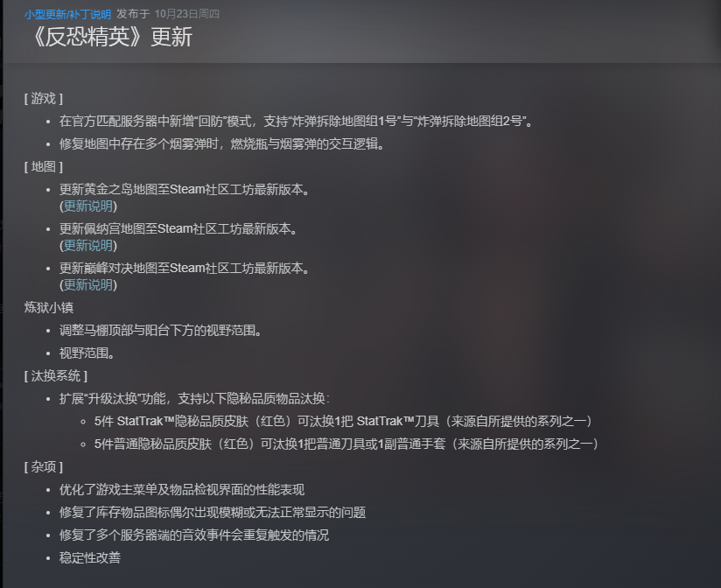
Task: Select the [ 杂项 ] section heading
Action: (x=44, y=467)
